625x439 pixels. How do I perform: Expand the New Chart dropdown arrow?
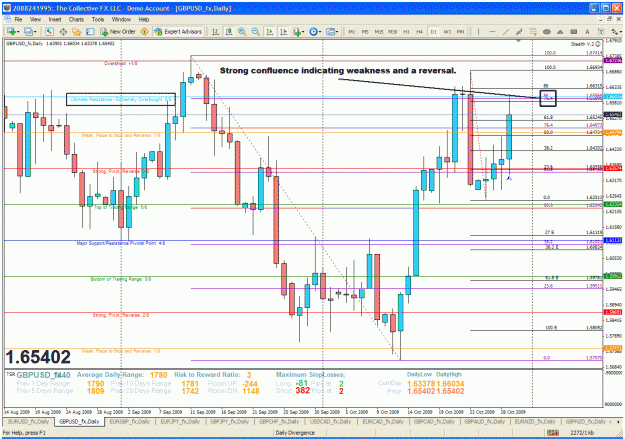[18, 32]
